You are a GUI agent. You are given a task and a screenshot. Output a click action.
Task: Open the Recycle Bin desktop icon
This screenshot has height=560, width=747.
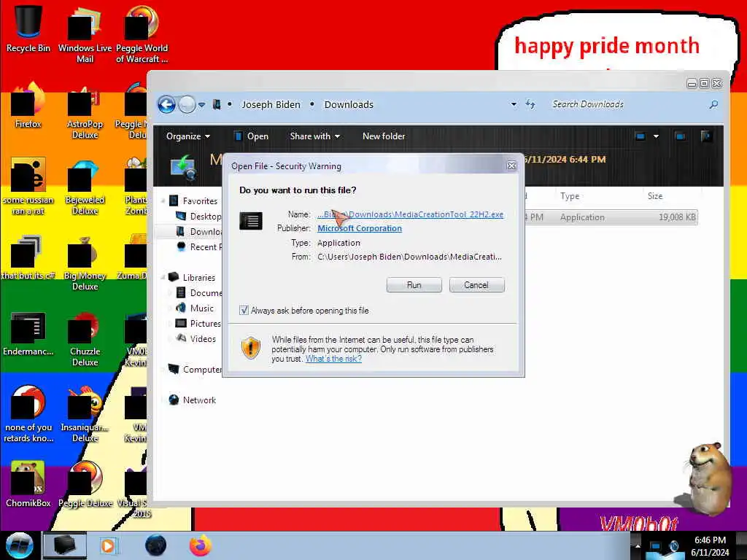pos(28,28)
